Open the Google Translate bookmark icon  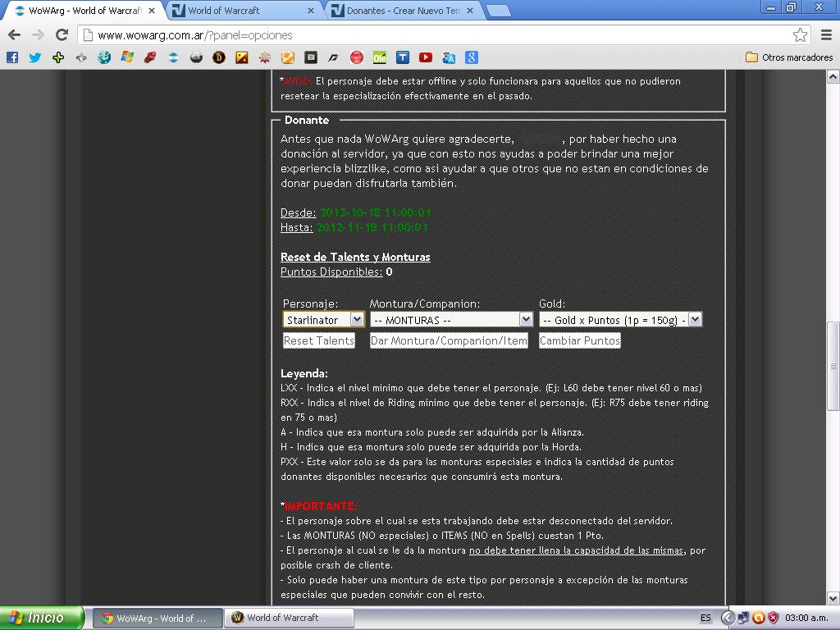pyautogui.click(x=449, y=57)
